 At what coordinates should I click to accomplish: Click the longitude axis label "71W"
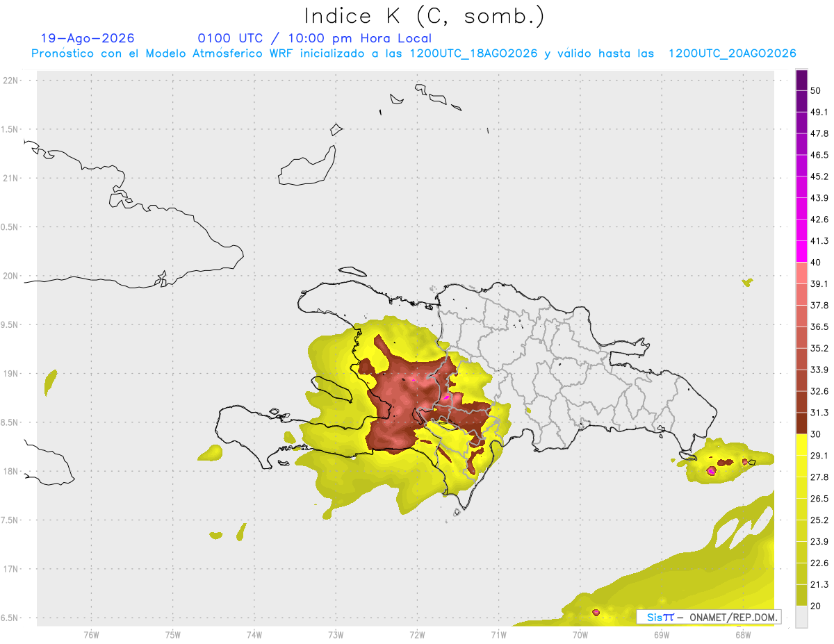[498, 634]
